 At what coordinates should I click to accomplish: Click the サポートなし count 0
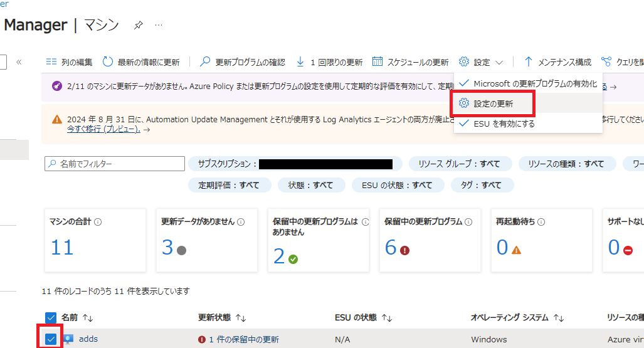[x=614, y=247]
